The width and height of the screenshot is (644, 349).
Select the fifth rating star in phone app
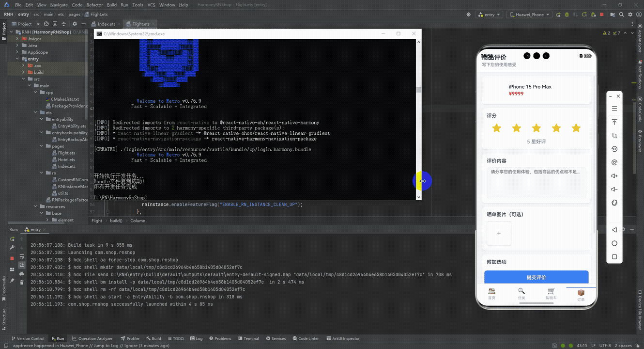point(576,128)
